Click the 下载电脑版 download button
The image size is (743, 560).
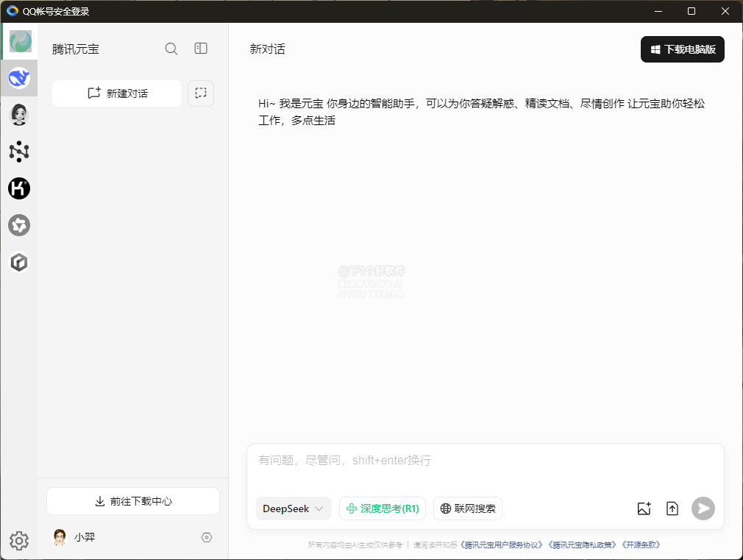click(x=682, y=49)
